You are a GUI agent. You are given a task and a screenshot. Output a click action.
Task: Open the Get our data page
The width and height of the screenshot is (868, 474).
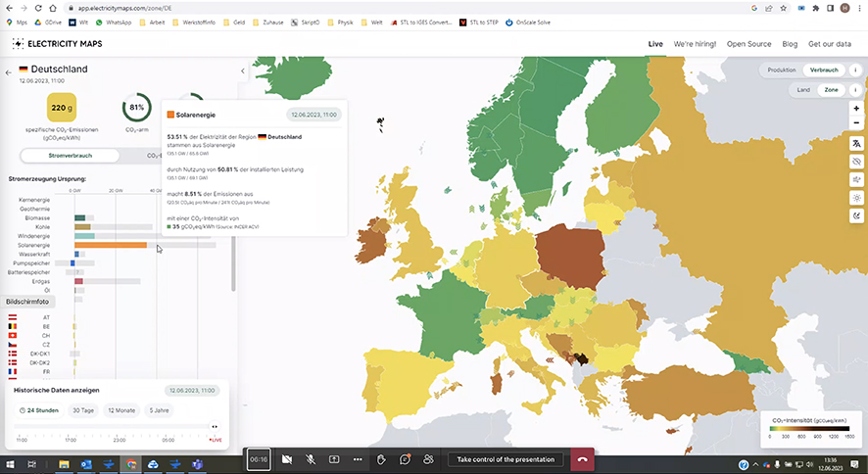[829, 44]
